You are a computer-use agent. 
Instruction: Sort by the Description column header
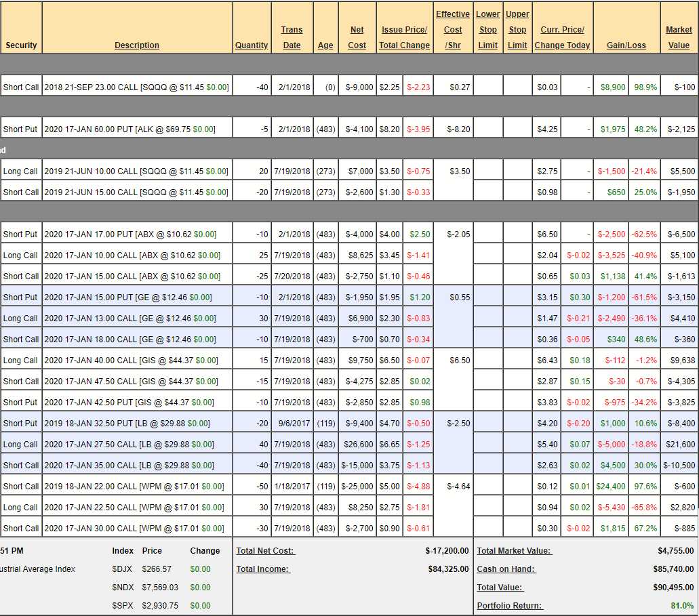tap(137, 45)
